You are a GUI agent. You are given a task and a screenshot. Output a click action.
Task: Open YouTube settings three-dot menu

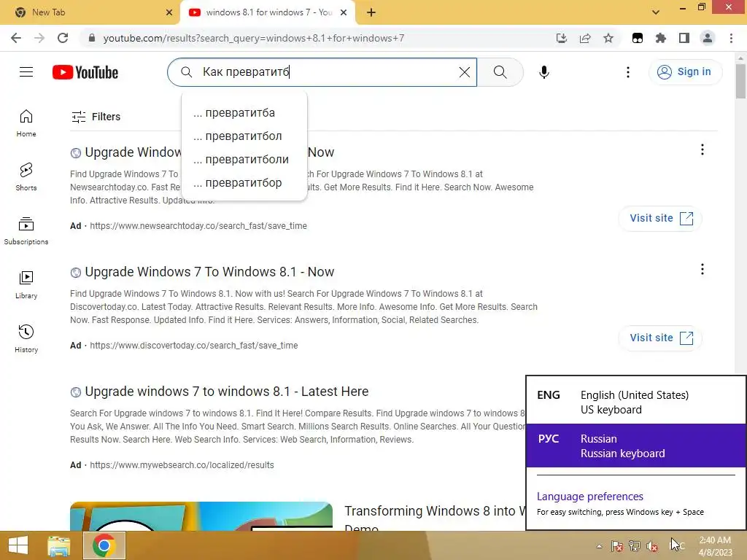628,72
